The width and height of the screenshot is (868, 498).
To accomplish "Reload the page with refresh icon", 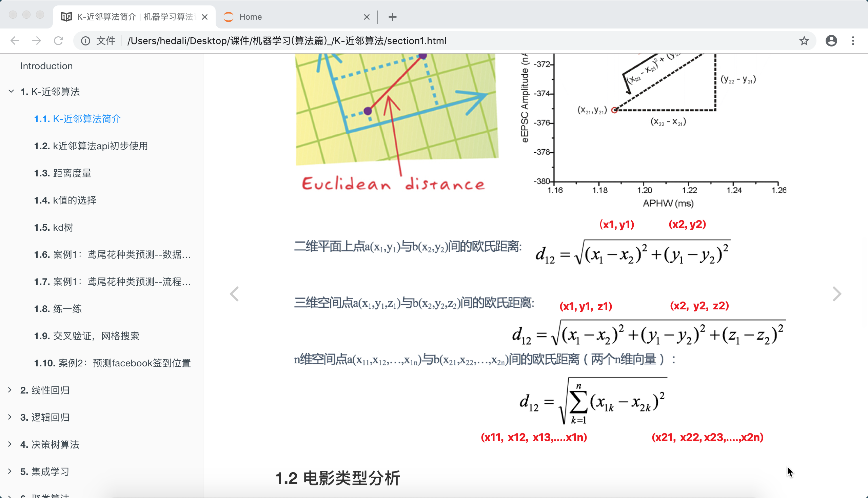I will [x=58, y=41].
